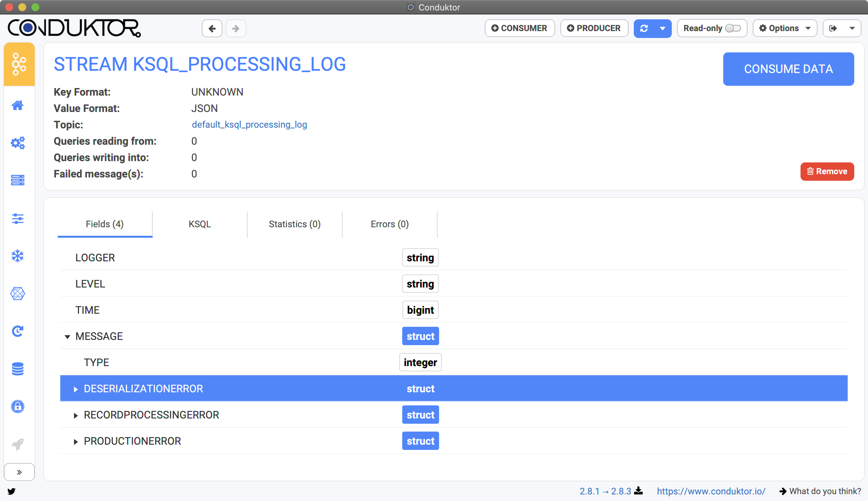Click the bigint type badge
This screenshot has height=501, width=868.
click(420, 310)
